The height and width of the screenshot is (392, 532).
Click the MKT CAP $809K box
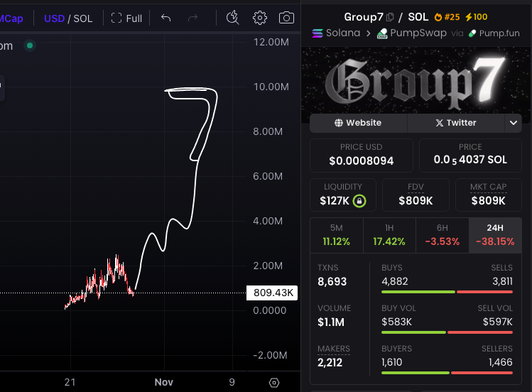click(488, 195)
